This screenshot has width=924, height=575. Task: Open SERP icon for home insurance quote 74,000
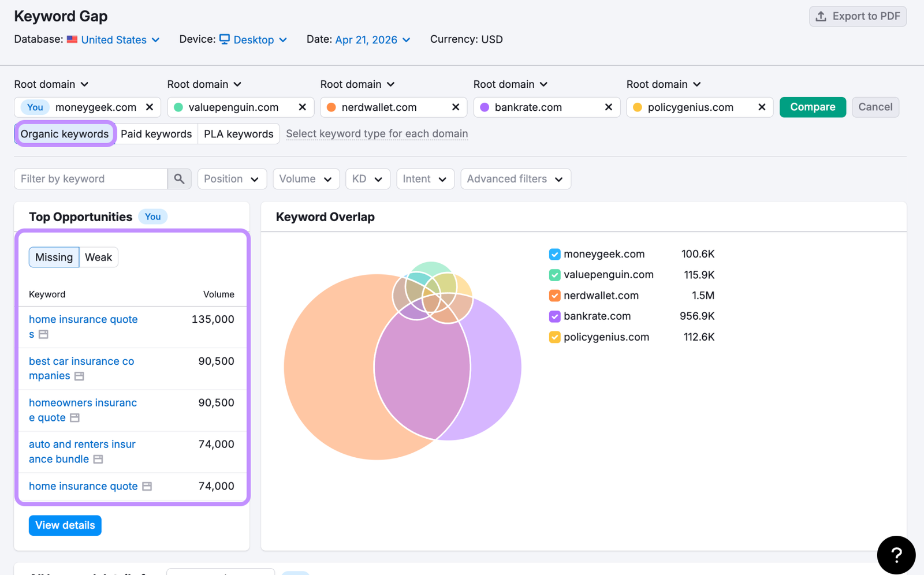point(147,486)
